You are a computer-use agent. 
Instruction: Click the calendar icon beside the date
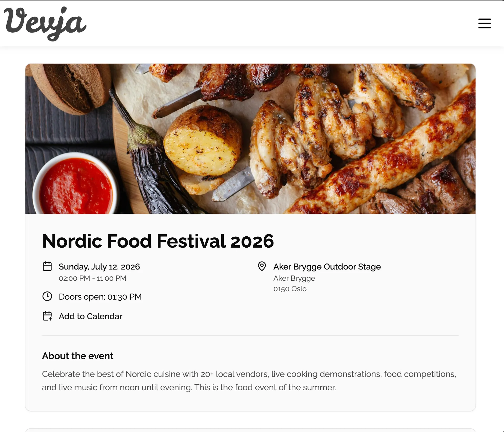(47, 266)
